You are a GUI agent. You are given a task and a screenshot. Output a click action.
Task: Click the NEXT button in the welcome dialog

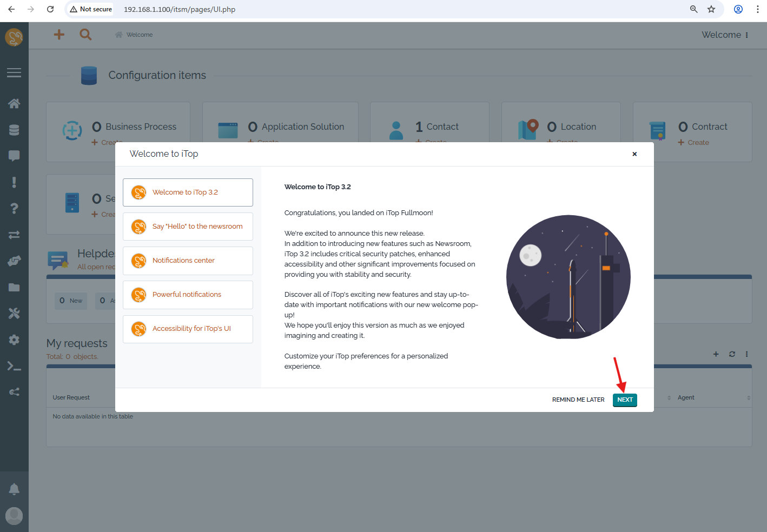tap(625, 400)
